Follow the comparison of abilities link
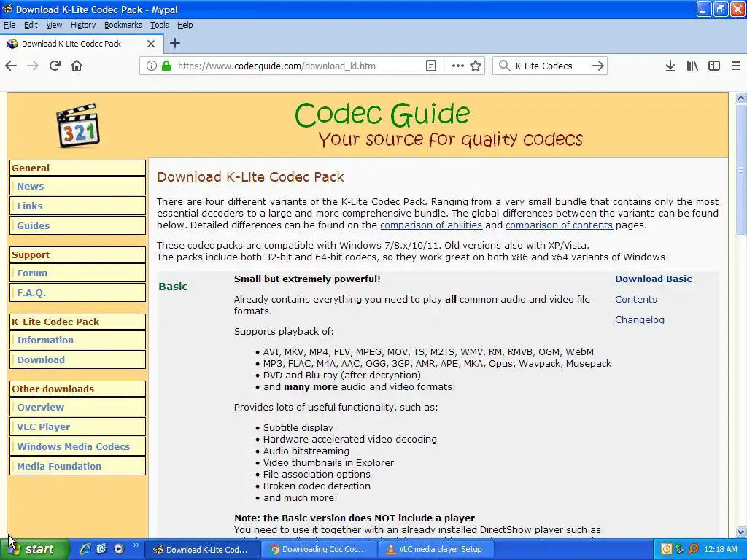 tap(430, 225)
